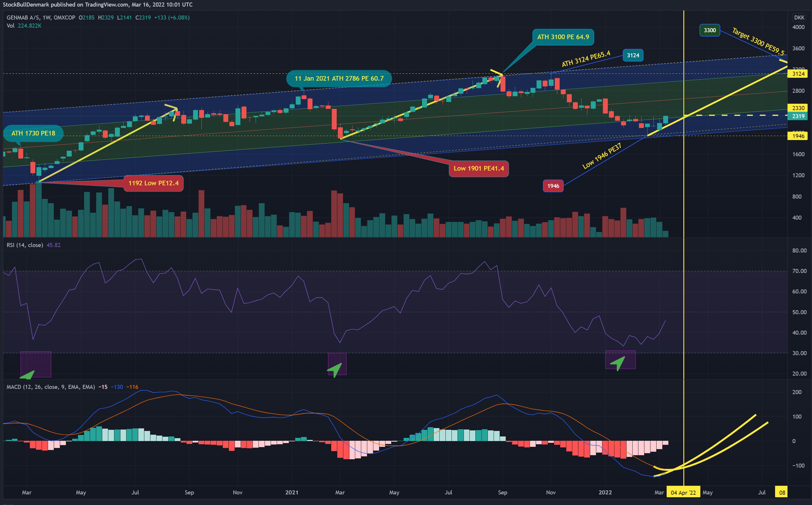
Task: Click the Vol indicator legend
Action: (10, 26)
